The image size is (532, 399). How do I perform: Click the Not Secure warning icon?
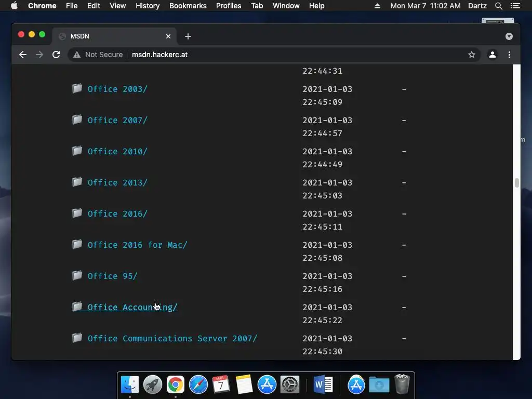(77, 55)
